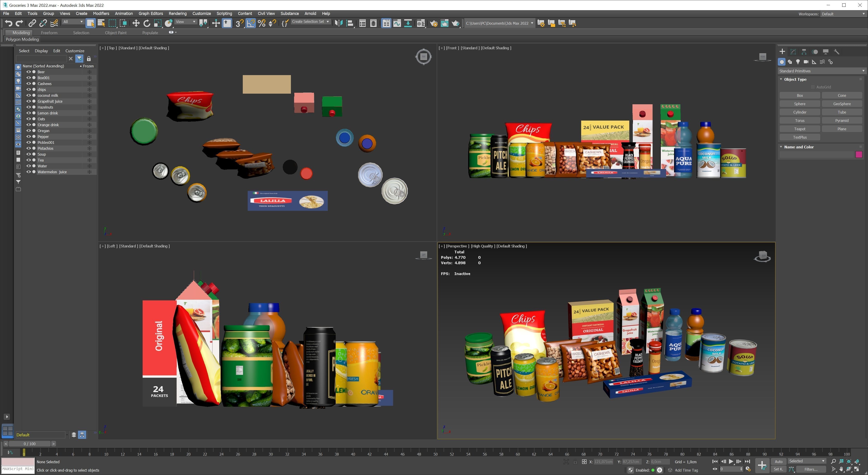Image resolution: width=868 pixels, height=475 pixels.
Task: Click the magenta object color swatch
Action: point(859,154)
